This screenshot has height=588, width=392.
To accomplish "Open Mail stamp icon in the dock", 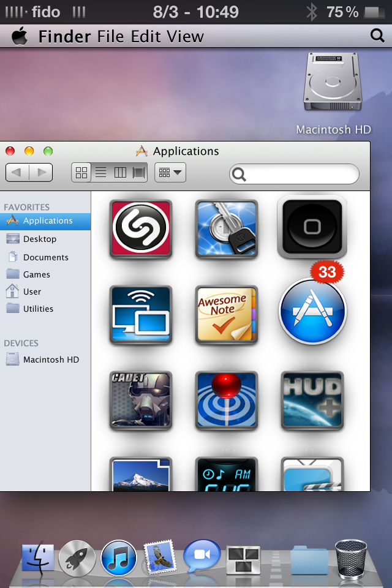I will (160, 558).
